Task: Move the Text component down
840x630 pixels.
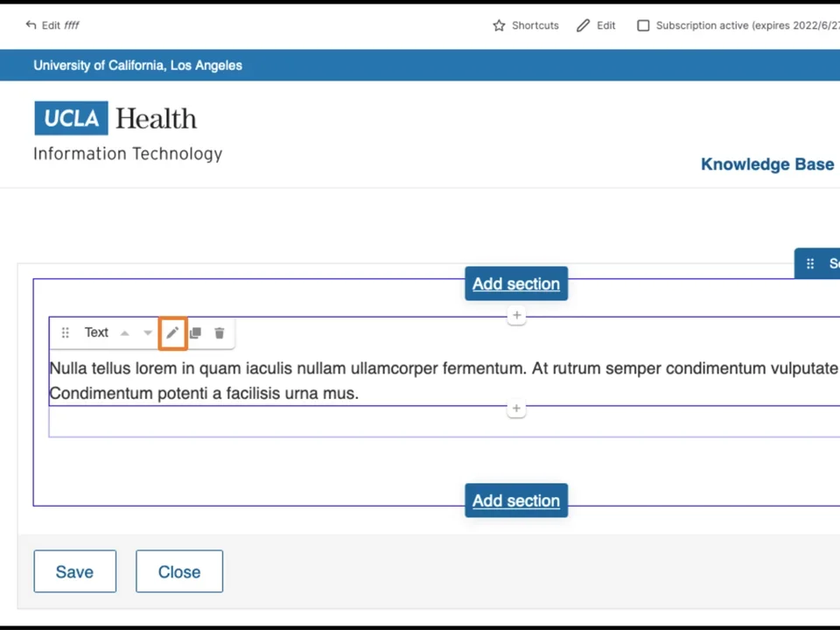Action: pyautogui.click(x=148, y=333)
